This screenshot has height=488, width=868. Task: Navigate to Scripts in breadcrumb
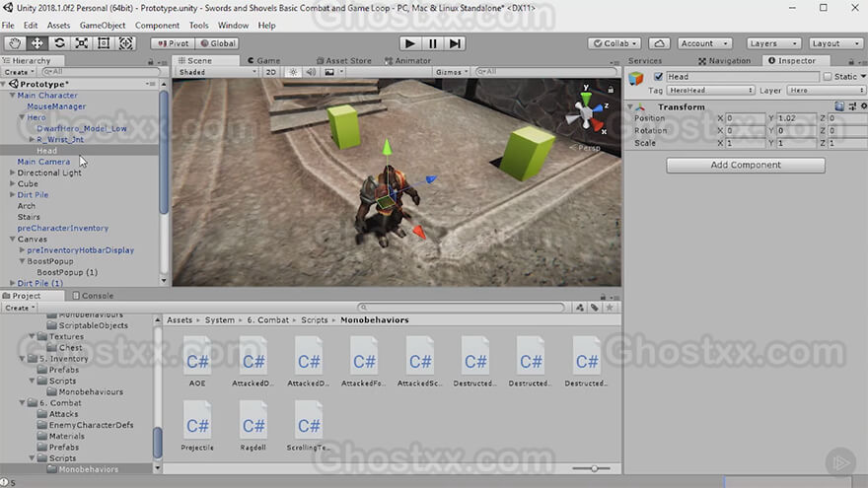315,319
